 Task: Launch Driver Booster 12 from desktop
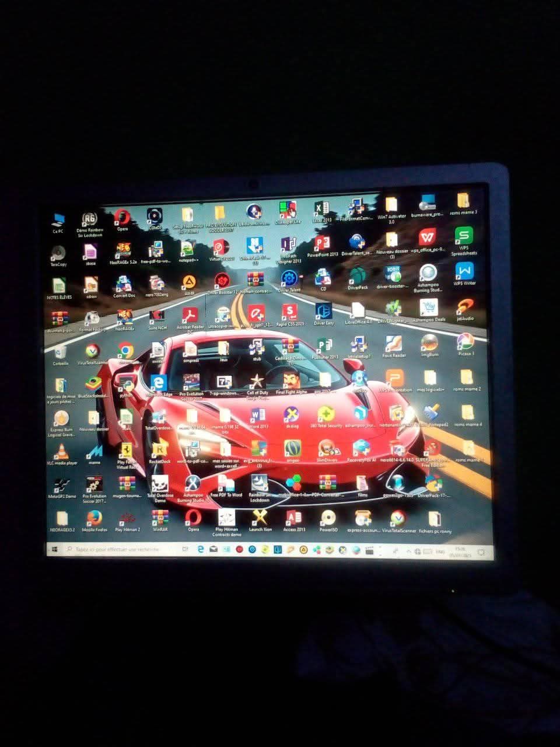222,281
